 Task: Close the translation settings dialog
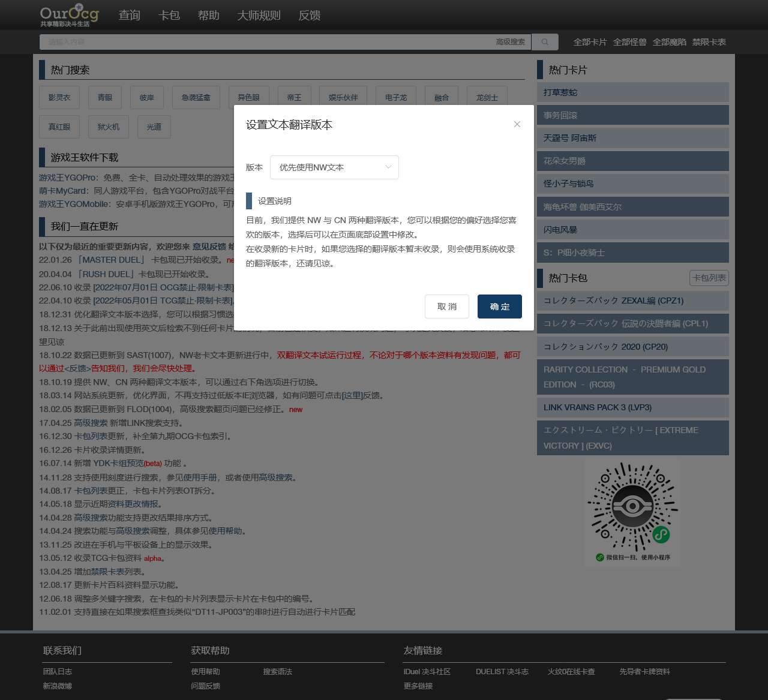(517, 124)
